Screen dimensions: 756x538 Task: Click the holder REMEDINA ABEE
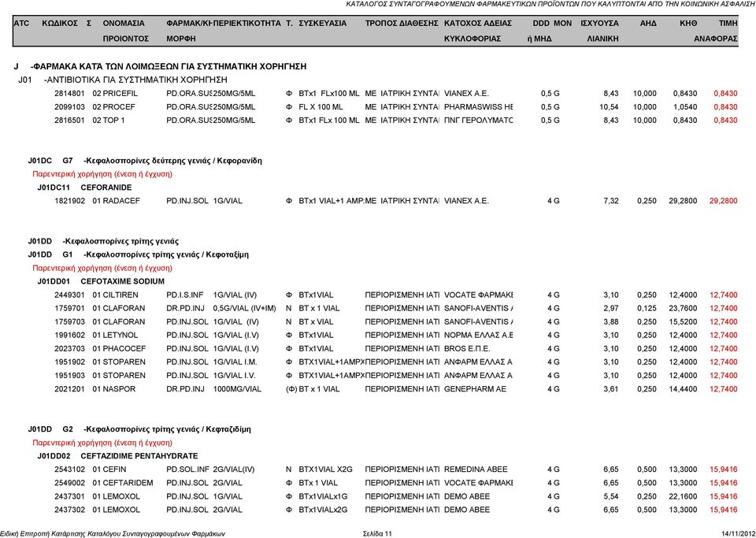476,469
